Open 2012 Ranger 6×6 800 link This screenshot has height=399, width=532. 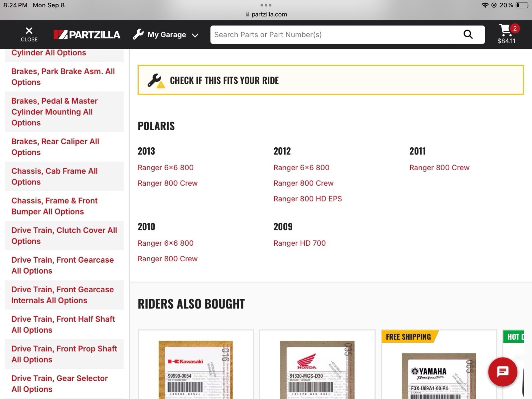(x=302, y=168)
